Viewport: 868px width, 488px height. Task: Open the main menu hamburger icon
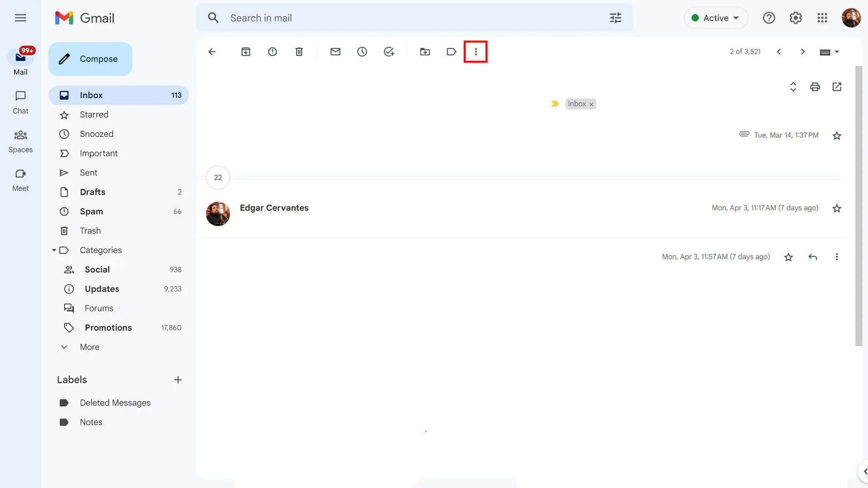tap(20, 18)
